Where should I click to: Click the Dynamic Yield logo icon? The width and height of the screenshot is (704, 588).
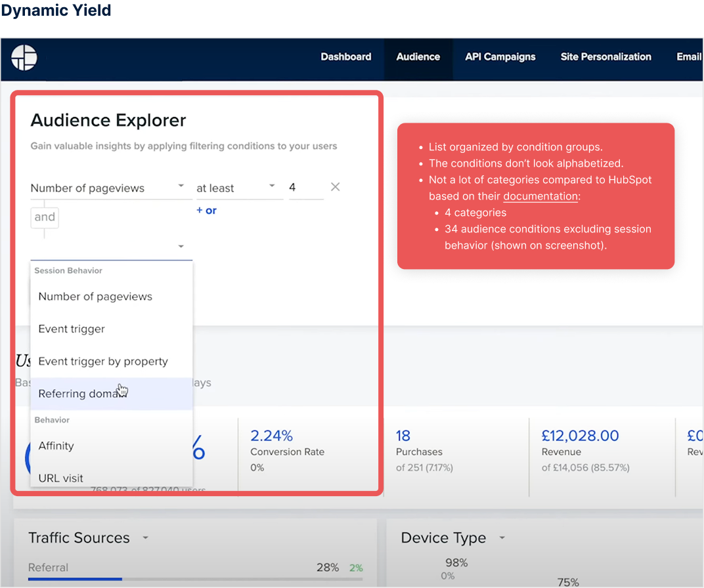point(24,57)
